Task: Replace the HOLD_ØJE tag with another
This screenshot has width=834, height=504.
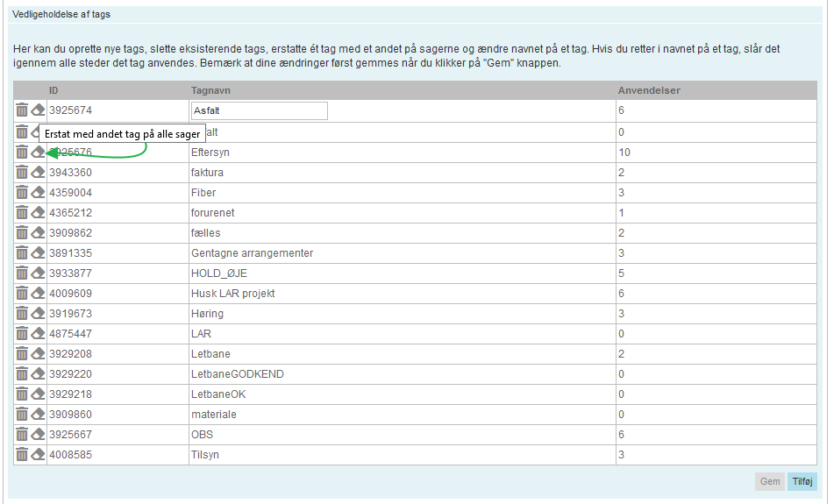Action: 38,273
